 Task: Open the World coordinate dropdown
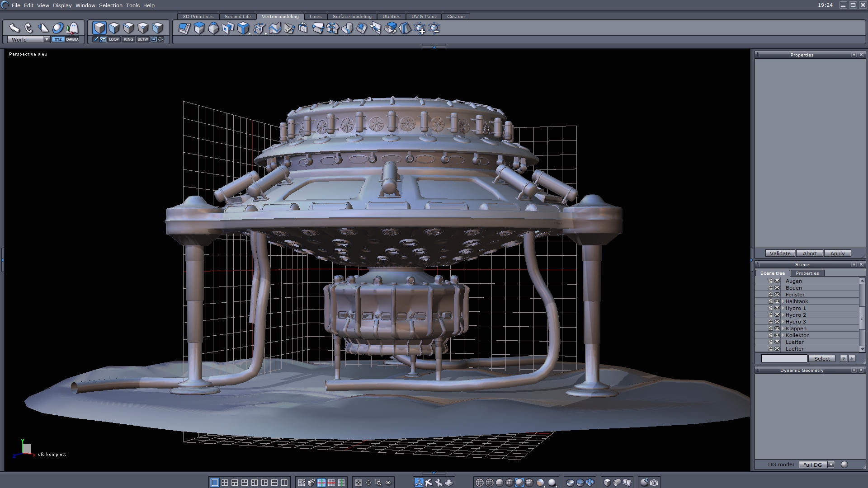[47, 40]
